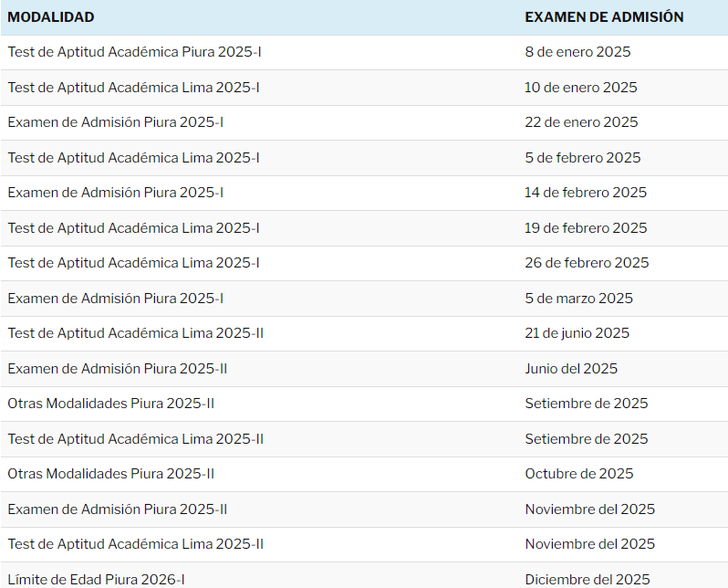Click the MODALIDAD column header
The height and width of the screenshot is (588, 728).
(51, 17)
